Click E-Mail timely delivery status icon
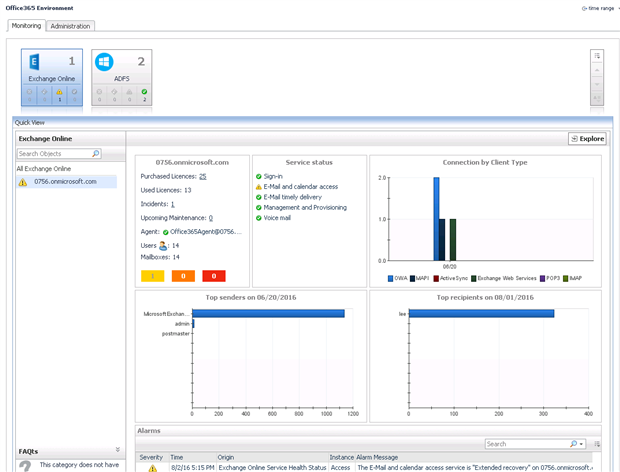Image resolution: width=620 pixels, height=472 pixels. 259,197
